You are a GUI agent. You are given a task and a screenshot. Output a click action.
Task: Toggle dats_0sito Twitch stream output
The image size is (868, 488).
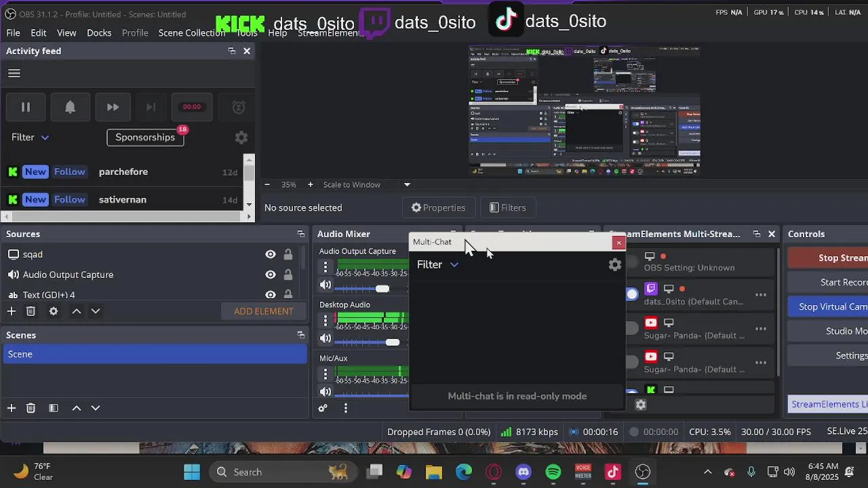tap(632, 294)
